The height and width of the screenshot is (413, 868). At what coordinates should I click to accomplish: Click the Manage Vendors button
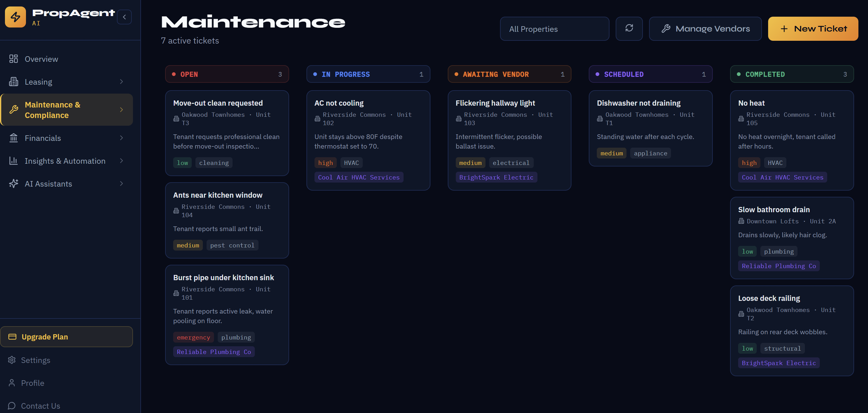(x=705, y=29)
